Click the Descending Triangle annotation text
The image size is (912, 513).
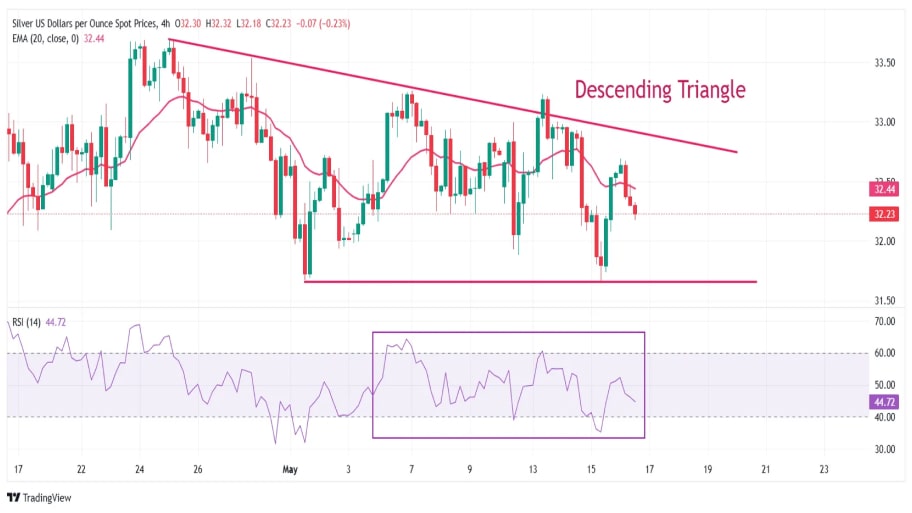click(660, 90)
